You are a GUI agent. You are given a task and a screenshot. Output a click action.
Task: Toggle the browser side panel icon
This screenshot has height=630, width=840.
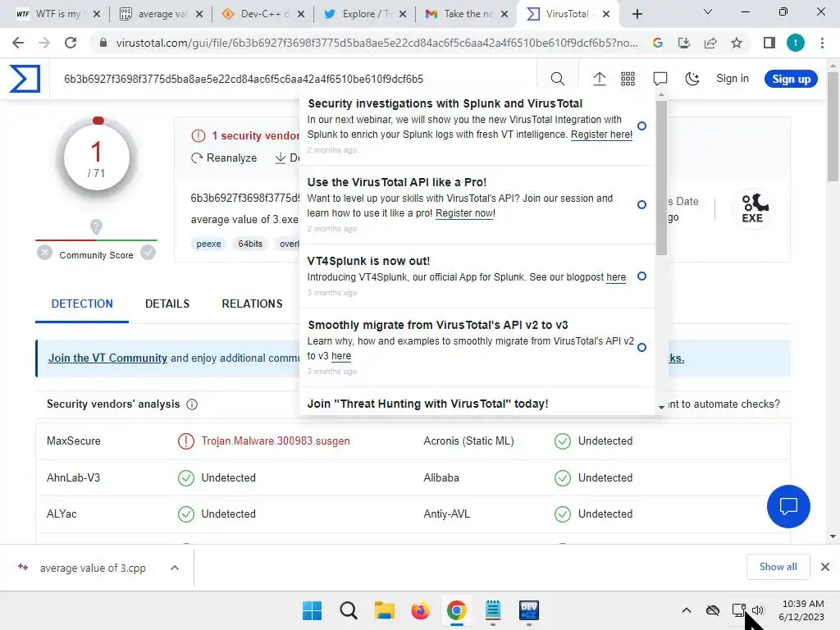coord(769,43)
